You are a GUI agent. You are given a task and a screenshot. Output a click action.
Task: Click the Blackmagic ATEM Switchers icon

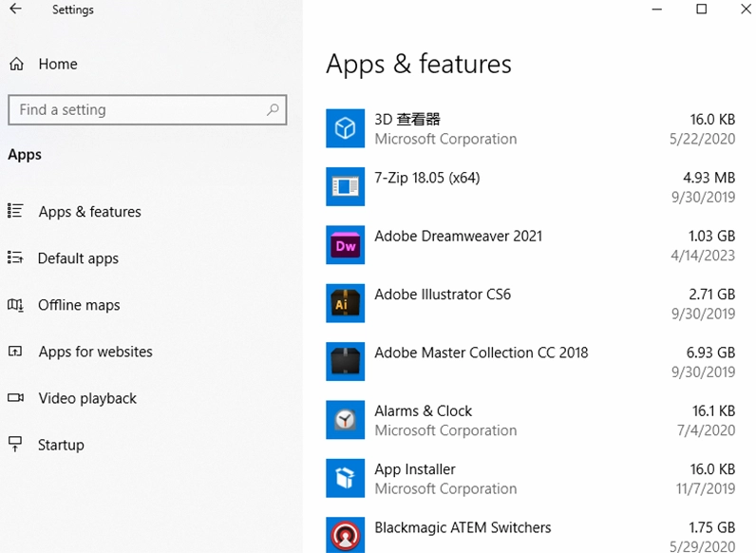click(345, 534)
